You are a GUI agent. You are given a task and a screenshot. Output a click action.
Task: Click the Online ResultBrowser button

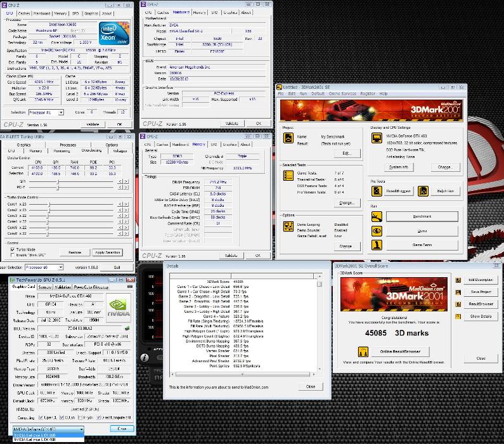tap(400, 352)
